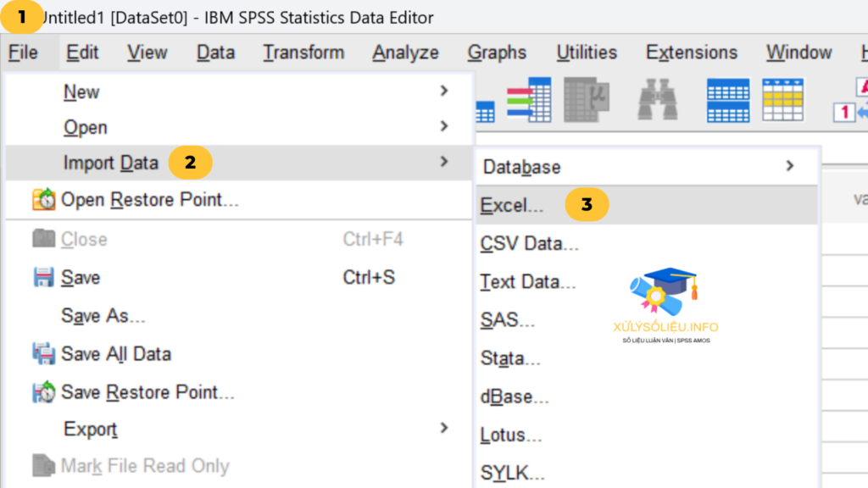The width and height of the screenshot is (868, 488).
Task: Expand the Export submenu arrow
Action: [x=444, y=428]
